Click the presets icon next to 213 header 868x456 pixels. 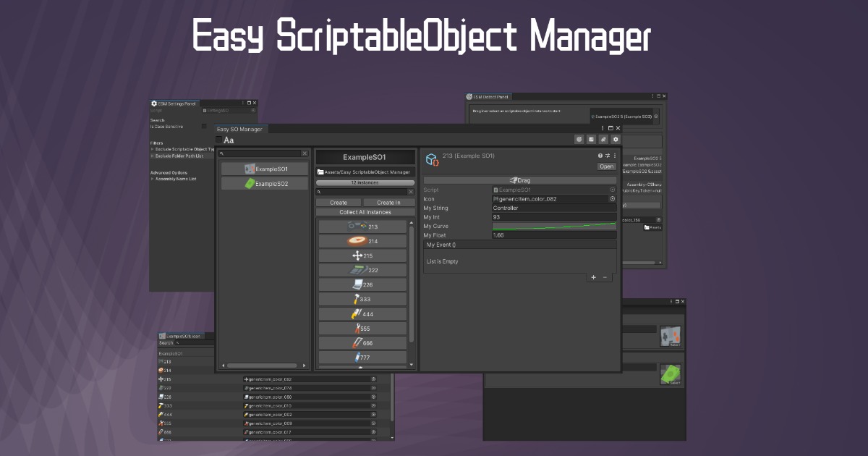point(608,156)
